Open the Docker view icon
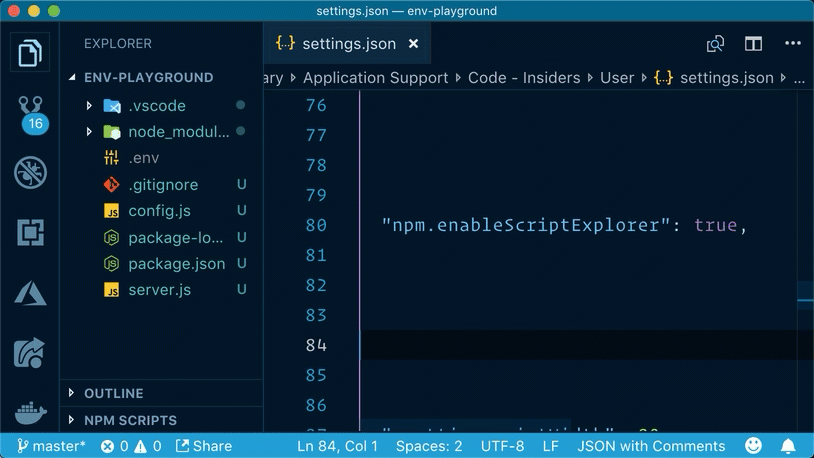This screenshot has height=458, width=814. pos(30,412)
